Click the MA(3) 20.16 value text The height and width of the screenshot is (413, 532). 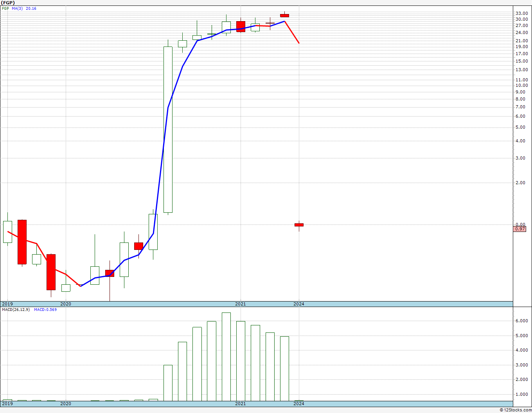pyautogui.click(x=31, y=8)
